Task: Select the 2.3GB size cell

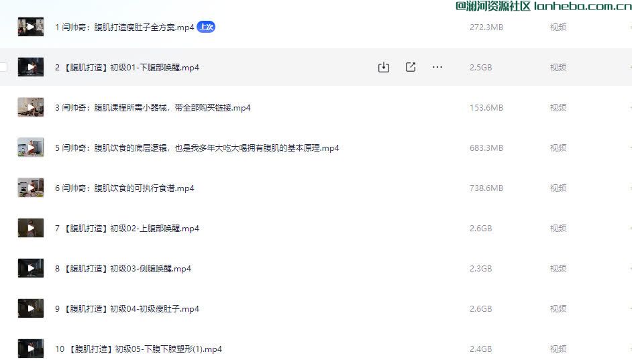Action: pos(480,269)
